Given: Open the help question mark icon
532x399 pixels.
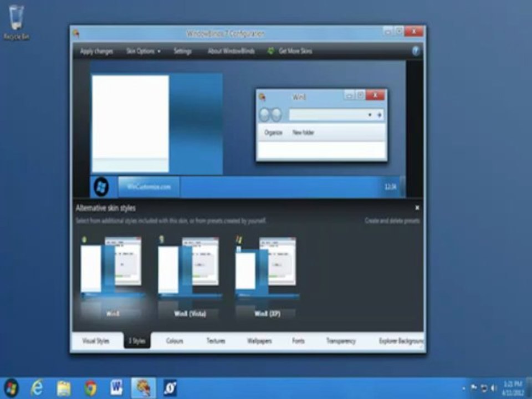Looking at the screenshot, I should click(416, 51).
